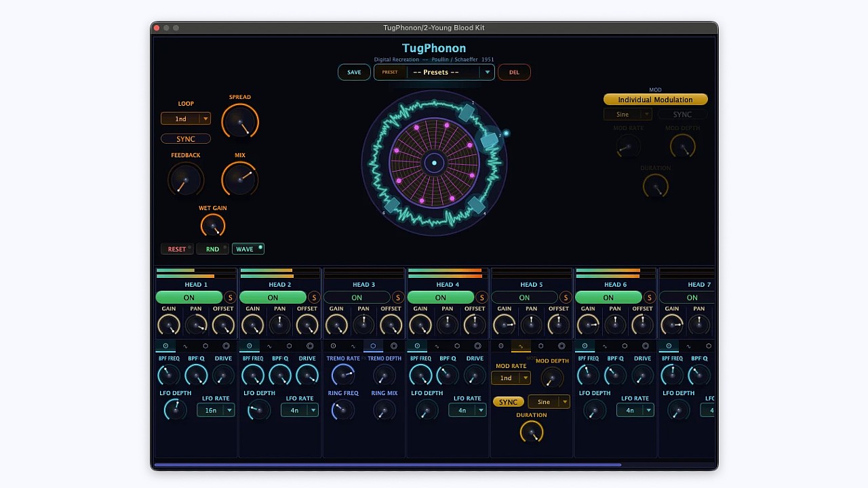Viewport: 868px width, 488px height.
Task: Click the RESET button
Action: point(177,249)
